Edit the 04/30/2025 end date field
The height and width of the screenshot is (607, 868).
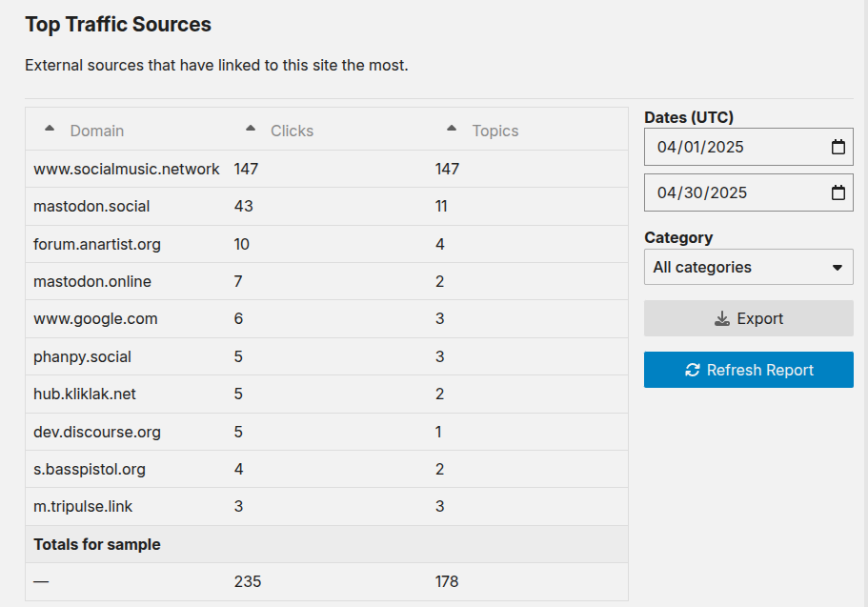click(x=749, y=192)
